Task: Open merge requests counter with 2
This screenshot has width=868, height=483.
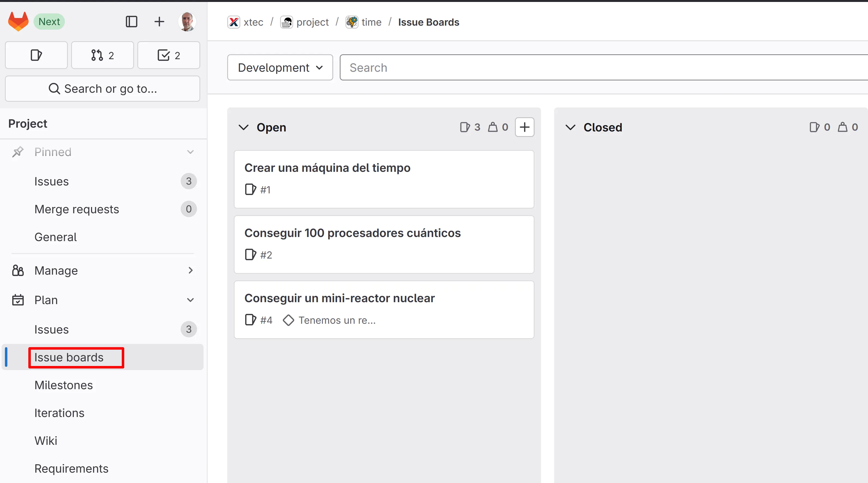Action: [x=102, y=55]
